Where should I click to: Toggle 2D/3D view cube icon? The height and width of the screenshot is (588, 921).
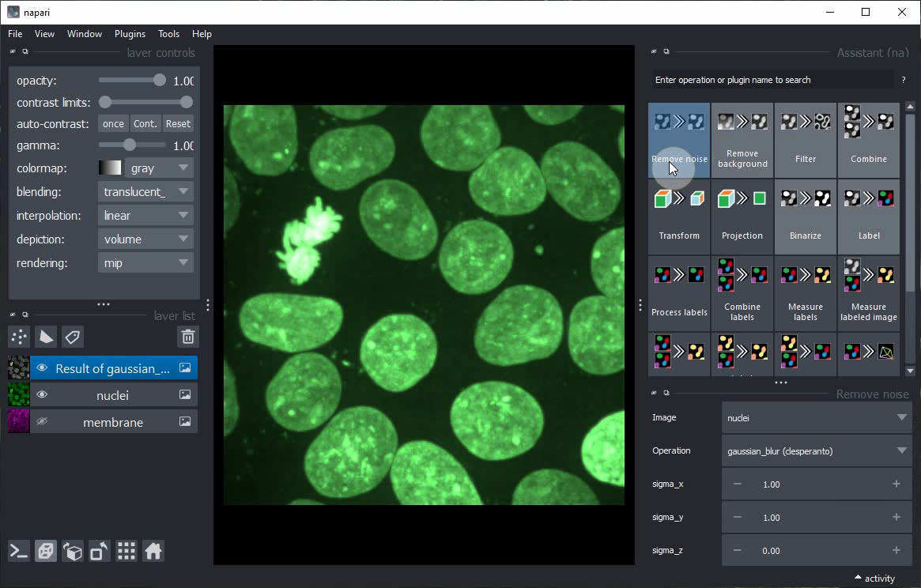click(x=46, y=551)
